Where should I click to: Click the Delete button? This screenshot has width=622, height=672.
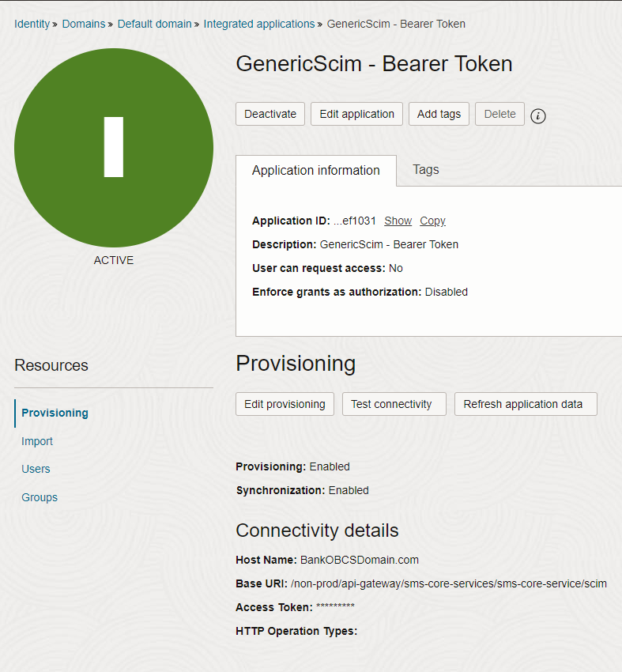click(x=499, y=114)
